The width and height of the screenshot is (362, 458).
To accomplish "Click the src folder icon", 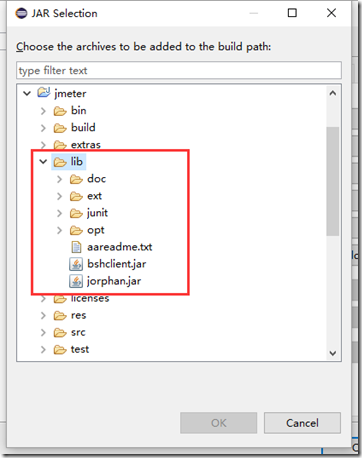I will pyautogui.click(x=60, y=332).
